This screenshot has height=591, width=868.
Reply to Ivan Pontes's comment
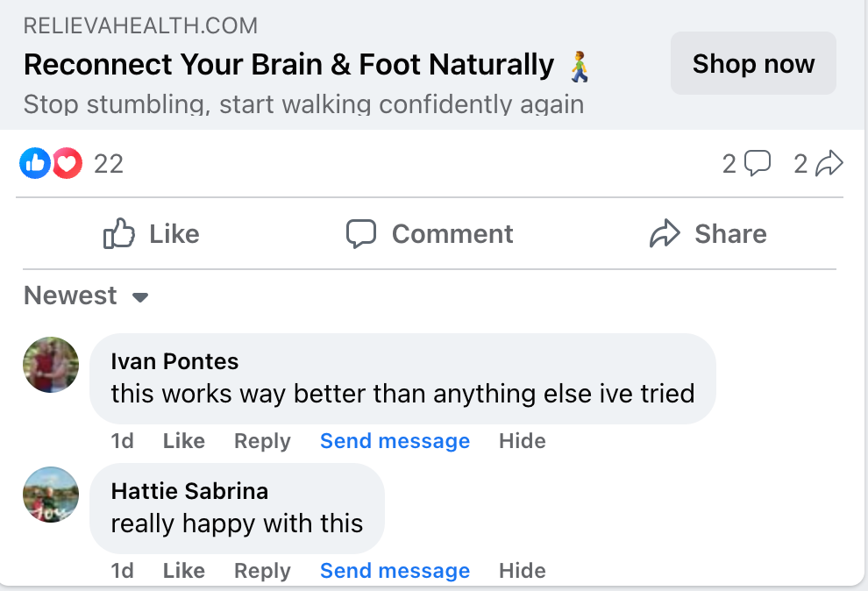[x=262, y=441]
